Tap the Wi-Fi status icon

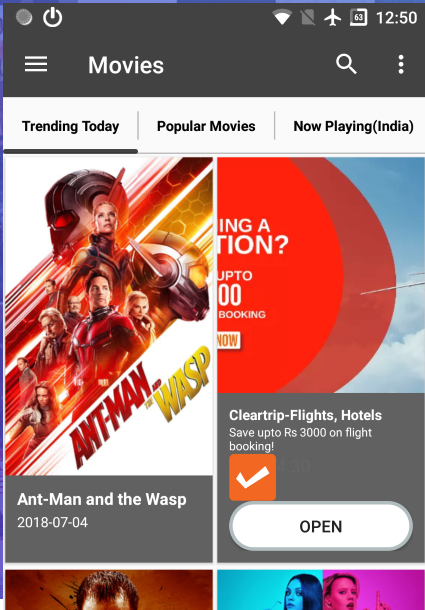pyautogui.click(x=282, y=18)
